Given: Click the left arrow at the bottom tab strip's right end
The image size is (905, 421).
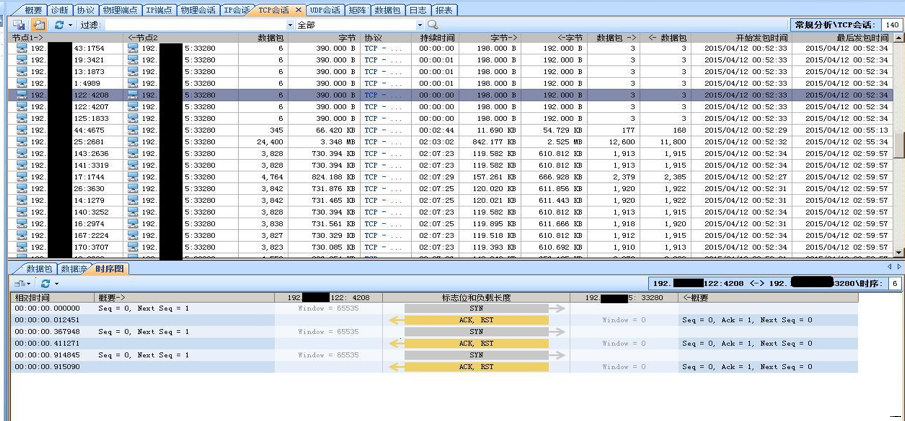Looking at the screenshot, I should coord(888,268).
